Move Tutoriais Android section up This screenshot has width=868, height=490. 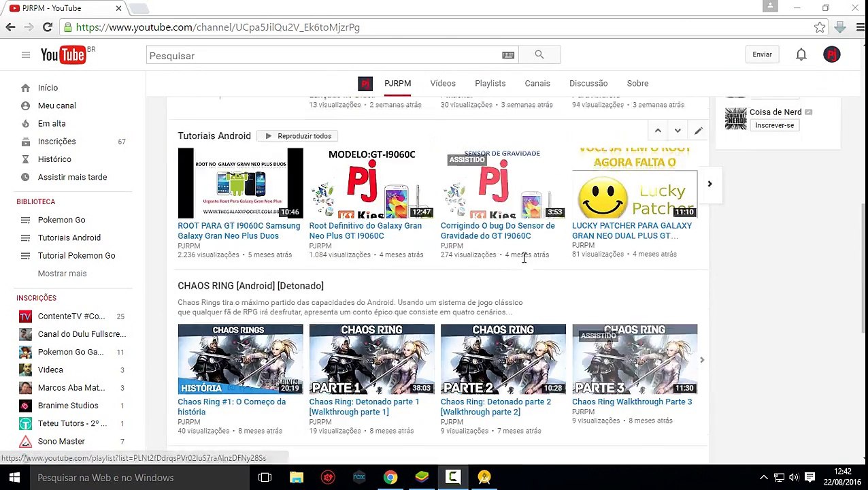coord(658,131)
